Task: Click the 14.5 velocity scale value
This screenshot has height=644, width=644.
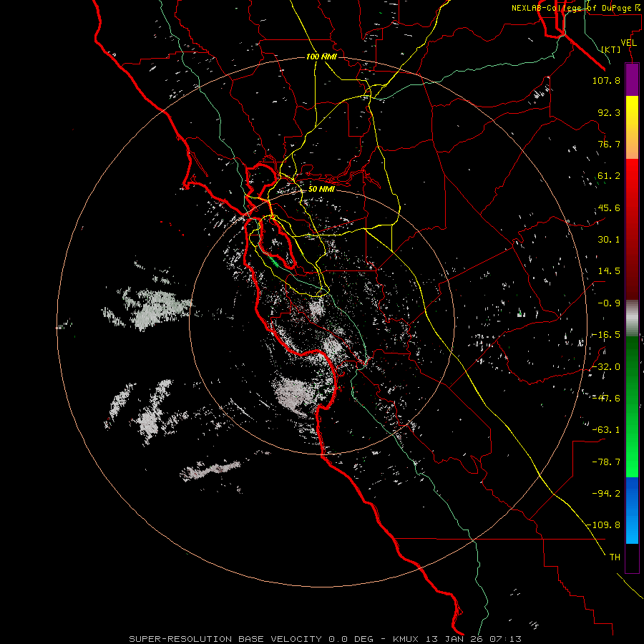Action: click(609, 271)
